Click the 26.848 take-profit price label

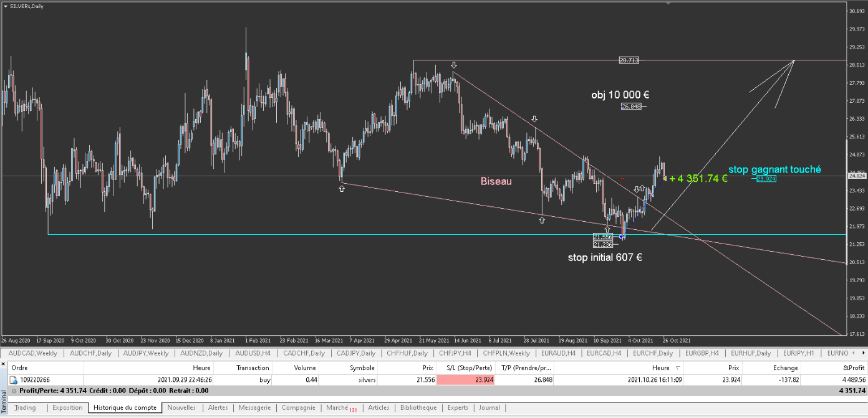pyautogui.click(x=631, y=107)
